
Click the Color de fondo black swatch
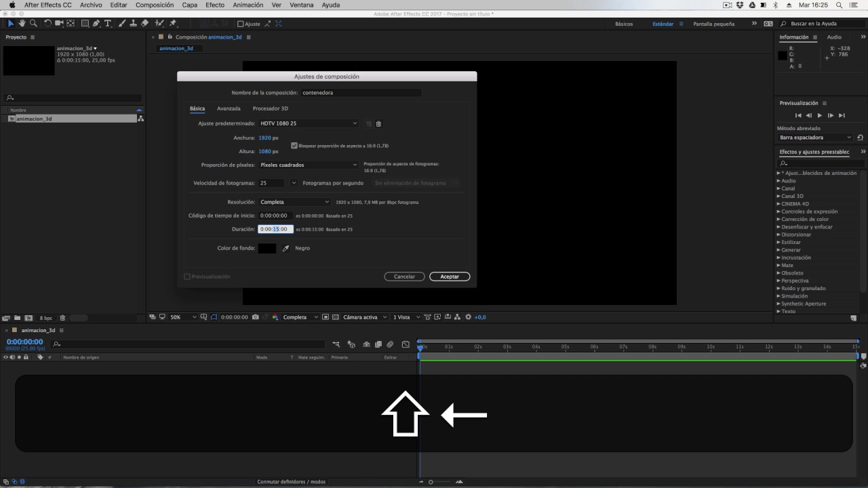[x=267, y=249]
